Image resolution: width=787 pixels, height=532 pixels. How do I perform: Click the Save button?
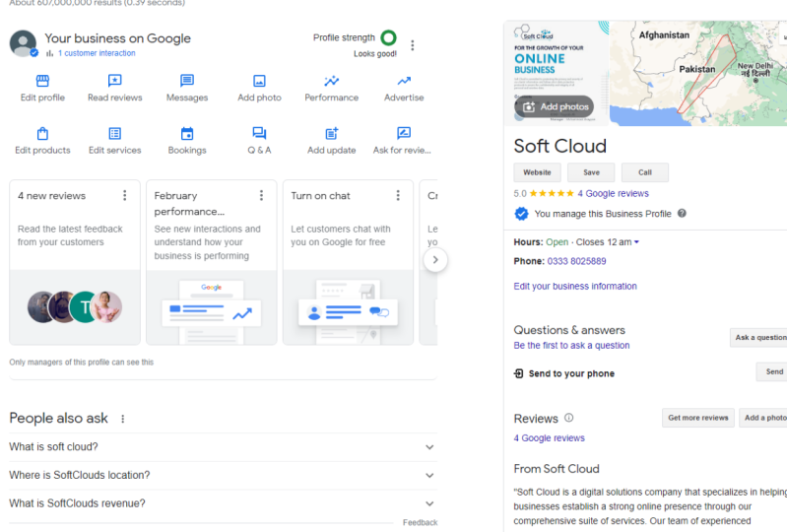coord(591,172)
